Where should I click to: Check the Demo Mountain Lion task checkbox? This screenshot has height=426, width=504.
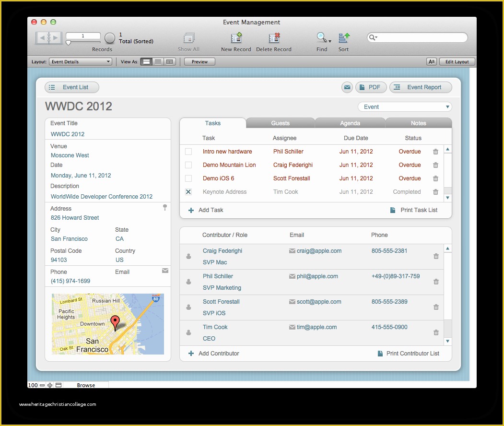tap(188, 165)
